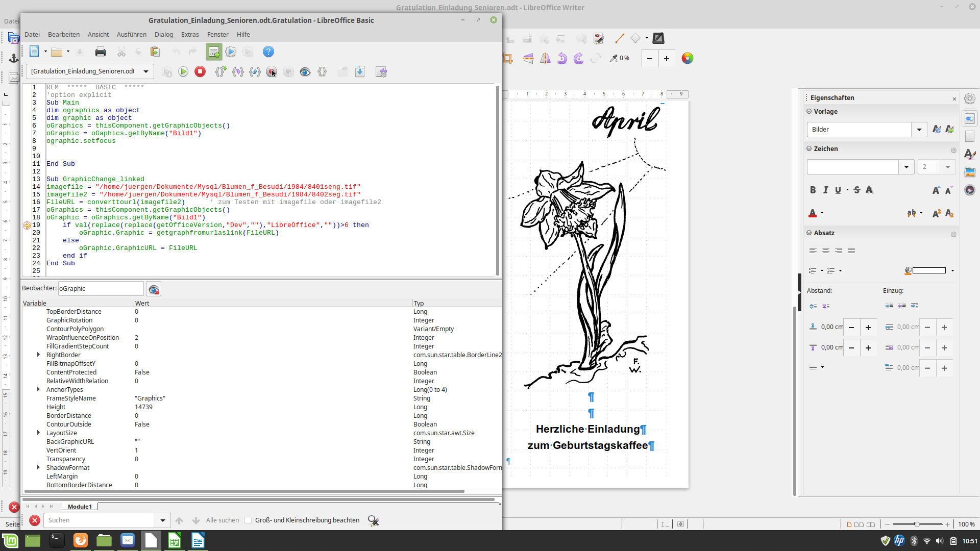Open the Datei menu in Basic IDE
The height and width of the screenshot is (551, 980).
coord(32,34)
